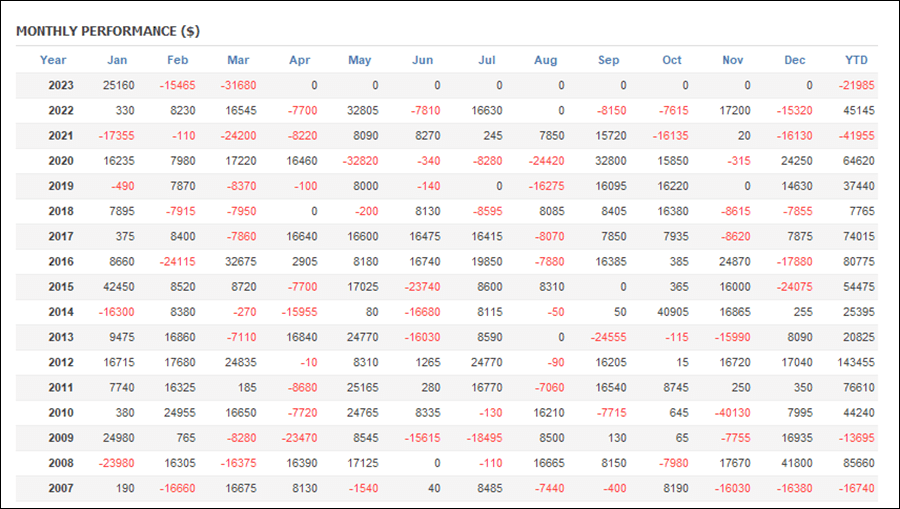Click the -16740 YTD value for 2007
The image size is (900, 509).
pyautogui.click(x=856, y=488)
